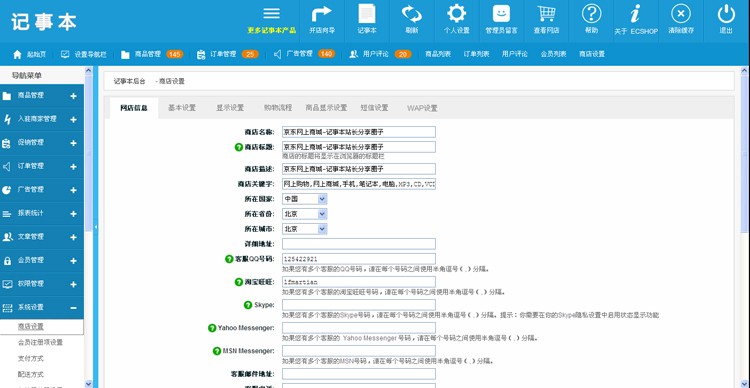
Task: Open 个人设置 gear icon
Action: (456, 13)
